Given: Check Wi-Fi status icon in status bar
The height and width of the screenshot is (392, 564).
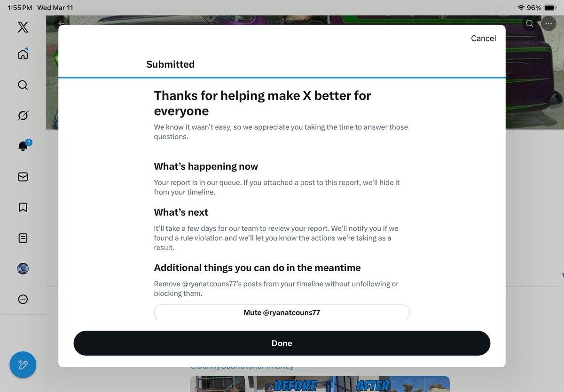Looking at the screenshot, I should pos(521,8).
